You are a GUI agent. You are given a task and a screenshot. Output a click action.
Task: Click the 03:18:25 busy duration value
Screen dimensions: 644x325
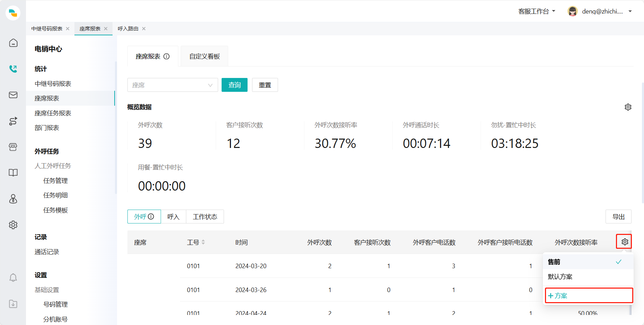[515, 143]
